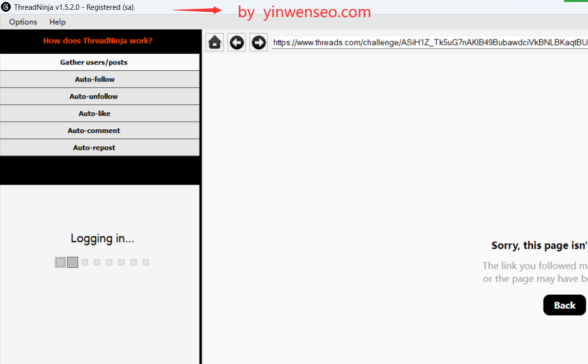588x364 pixels.
Task: Click the 'or the page may have' text
Action: point(535,279)
